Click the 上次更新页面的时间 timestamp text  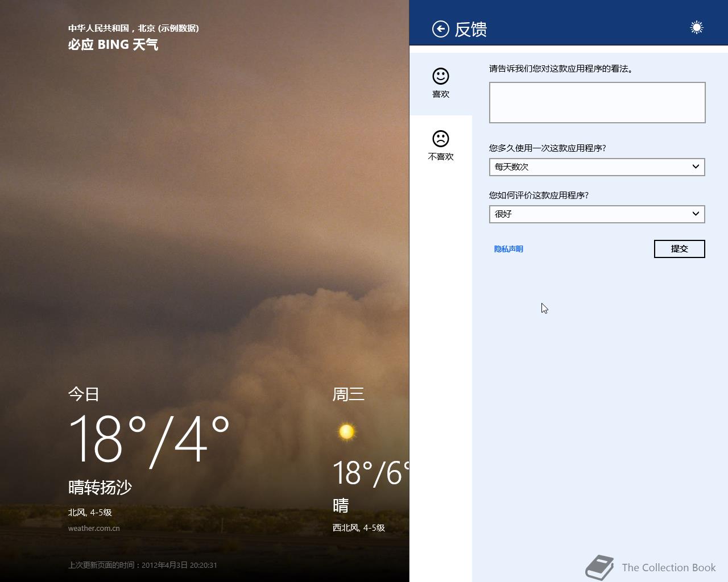tap(143, 565)
